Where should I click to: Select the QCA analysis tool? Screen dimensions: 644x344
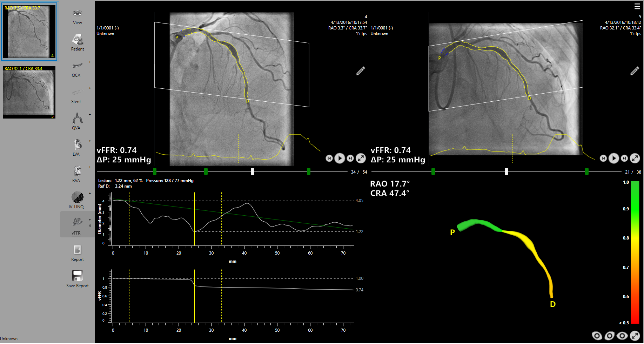pyautogui.click(x=77, y=69)
